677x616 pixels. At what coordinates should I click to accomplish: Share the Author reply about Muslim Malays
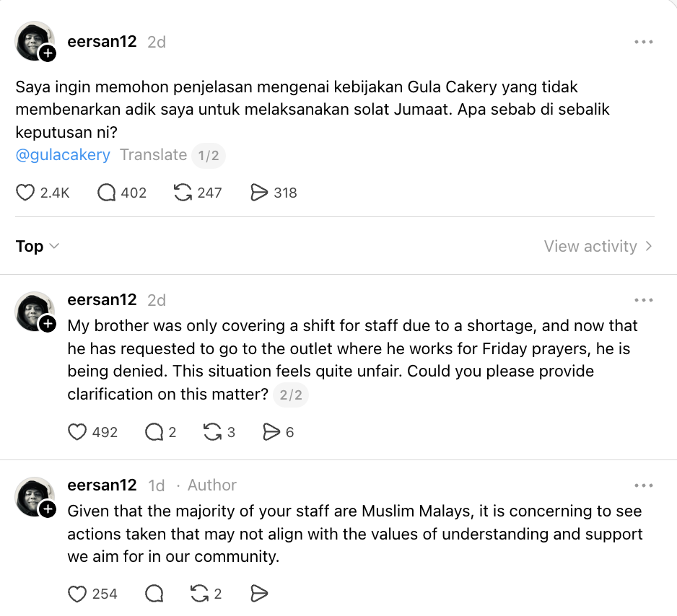tap(259, 594)
